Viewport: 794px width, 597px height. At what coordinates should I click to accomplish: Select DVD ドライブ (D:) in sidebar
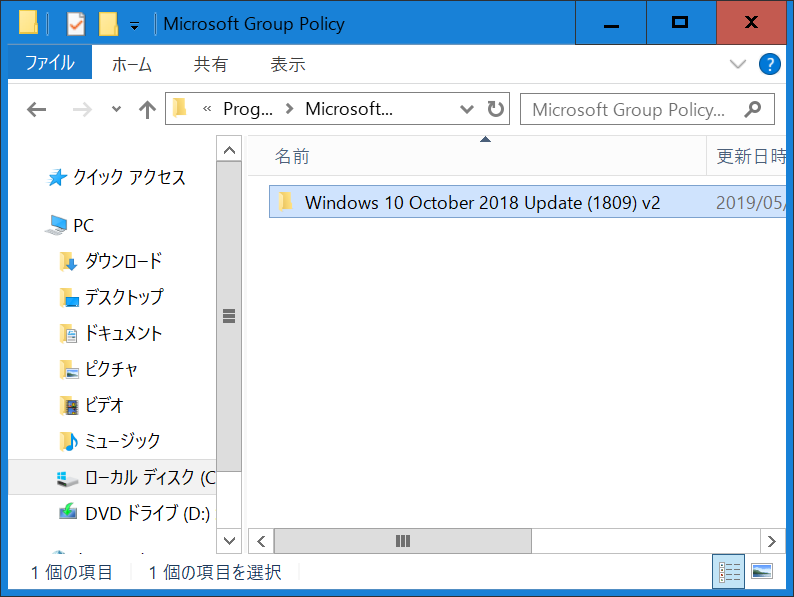pos(147,513)
